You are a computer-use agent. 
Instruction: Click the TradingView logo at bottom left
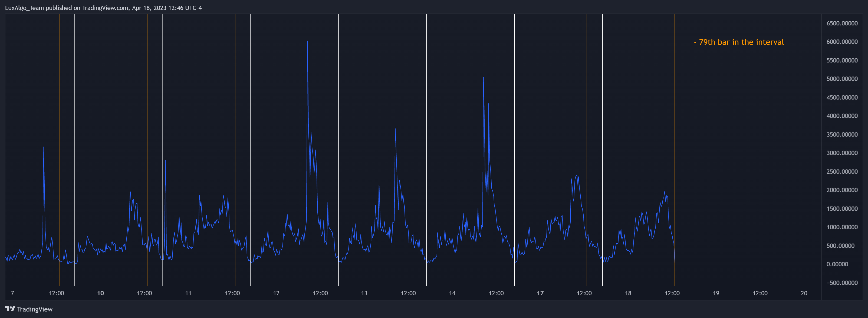[x=29, y=309]
